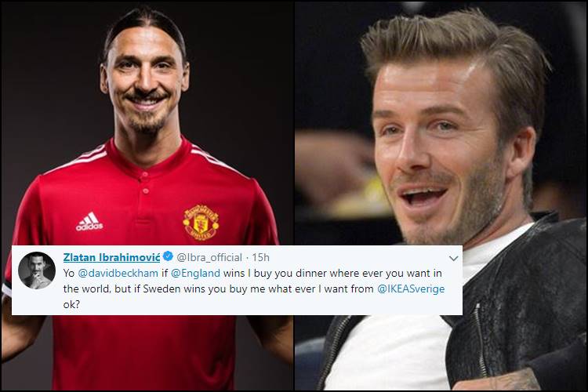Open the @Ibra_official handle
This screenshot has width=588, height=392.
pyautogui.click(x=209, y=257)
